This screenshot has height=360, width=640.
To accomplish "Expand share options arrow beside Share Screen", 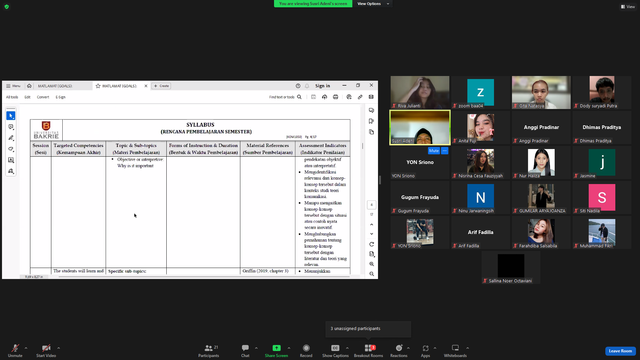I will [289, 348].
